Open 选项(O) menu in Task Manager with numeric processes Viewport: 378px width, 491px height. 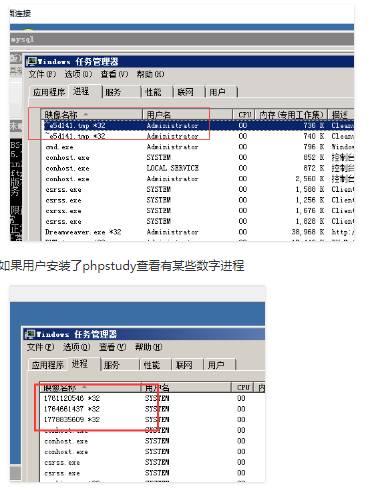[x=76, y=347]
